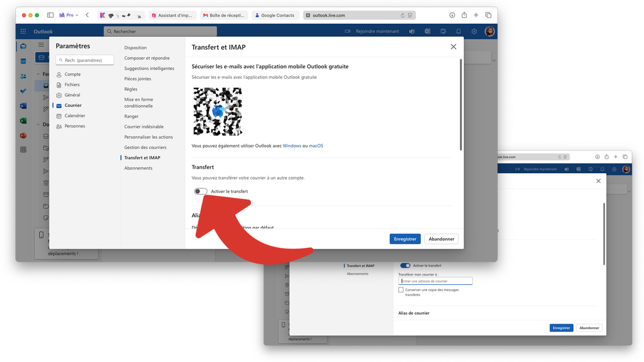Open settings gear in the back window header
Viewport: 644px width, 362px height.
[614, 169]
